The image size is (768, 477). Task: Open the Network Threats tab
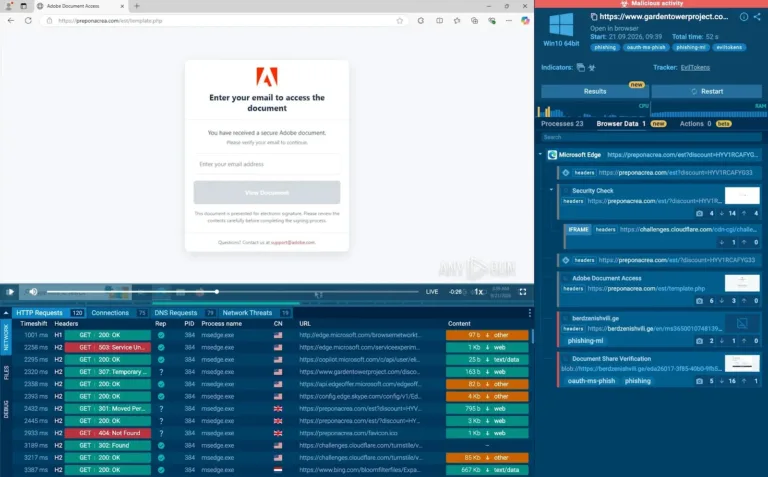256,313
